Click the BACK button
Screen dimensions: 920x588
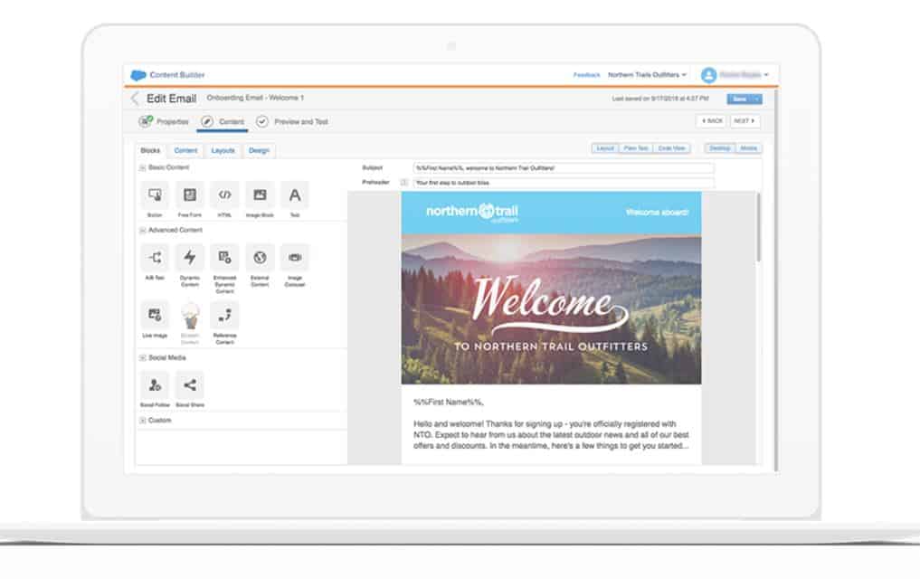coord(712,121)
